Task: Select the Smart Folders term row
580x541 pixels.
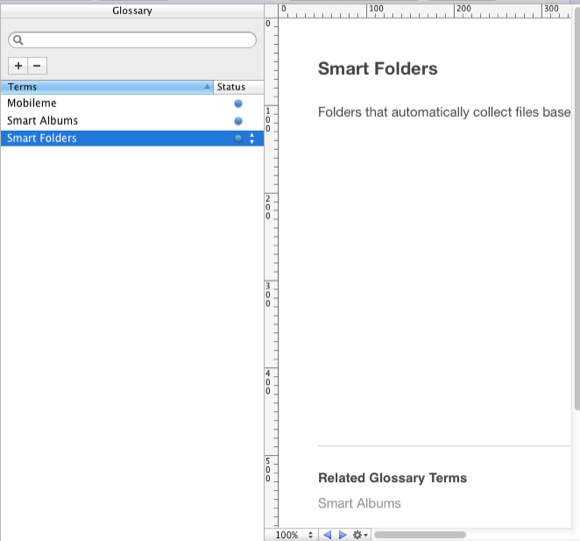Action: (132, 138)
